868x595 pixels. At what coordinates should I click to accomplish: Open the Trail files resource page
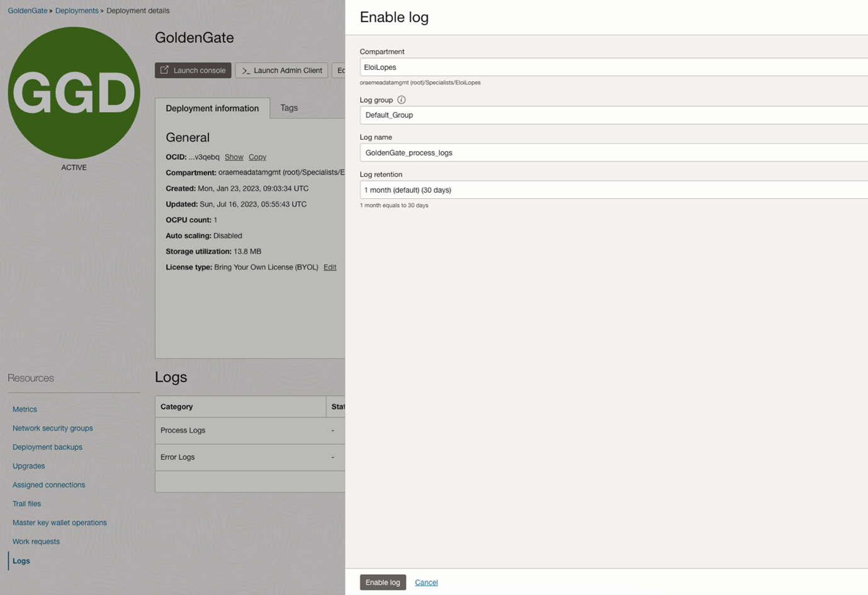[x=26, y=504]
